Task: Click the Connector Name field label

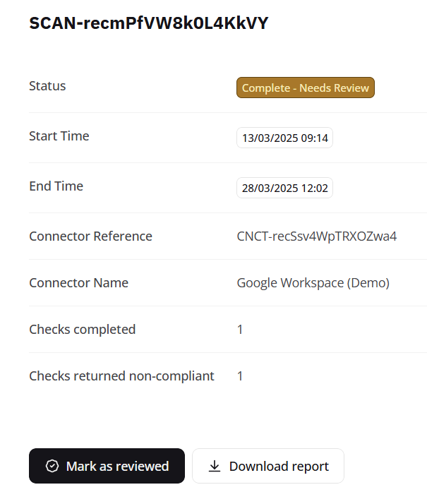Action: click(x=78, y=283)
